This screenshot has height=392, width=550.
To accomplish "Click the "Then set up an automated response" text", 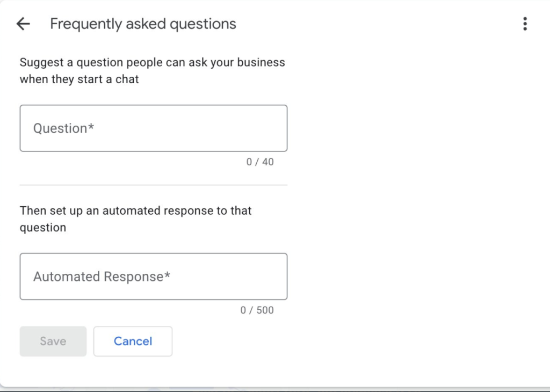I will 135,210.
